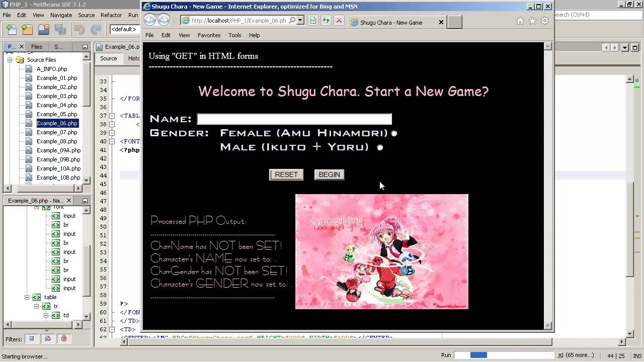
Task: Click the Compatibility View icon in IE
Action: [313, 21]
